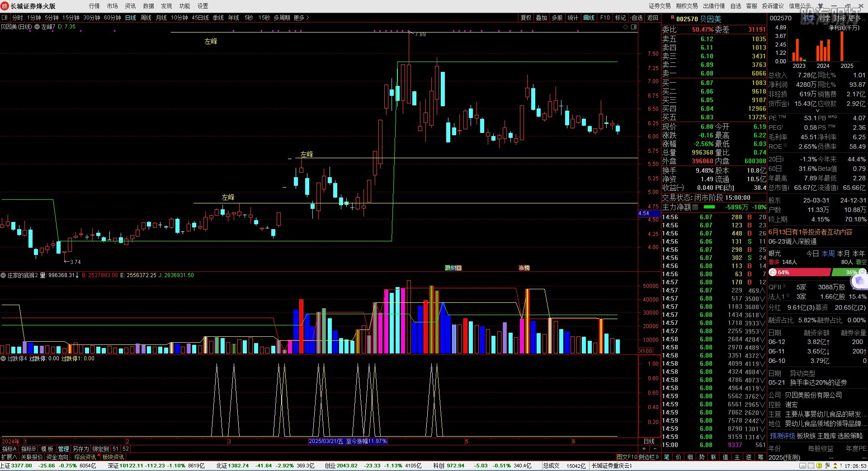Select the 主 main-force tab icon
The height and width of the screenshot is (471, 868).
[x=737, y=457]
